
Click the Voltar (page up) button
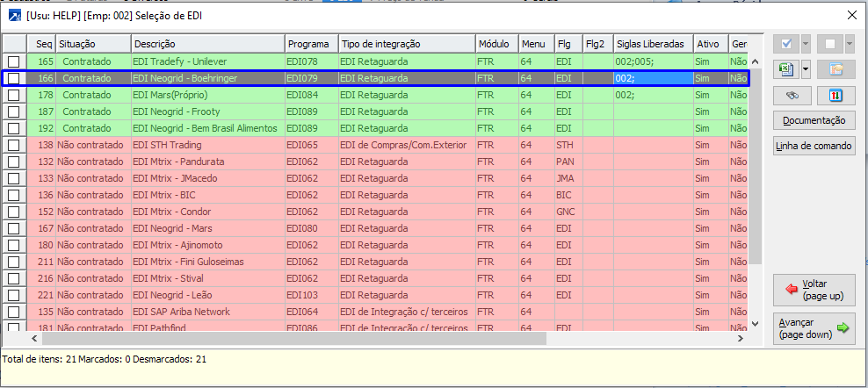coord(814,290)
